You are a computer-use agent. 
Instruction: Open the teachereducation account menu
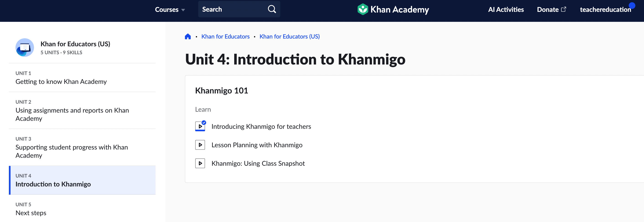point(605,10)
